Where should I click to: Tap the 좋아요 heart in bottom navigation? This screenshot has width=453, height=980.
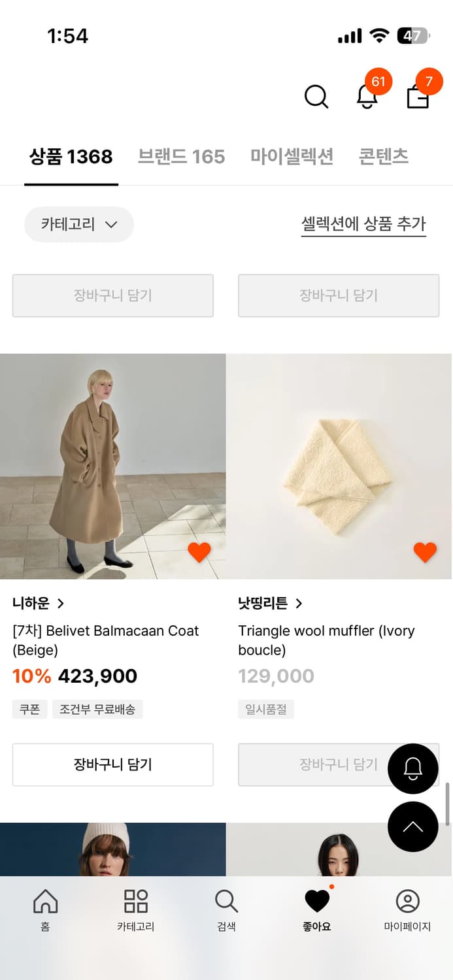click(316, 906)
